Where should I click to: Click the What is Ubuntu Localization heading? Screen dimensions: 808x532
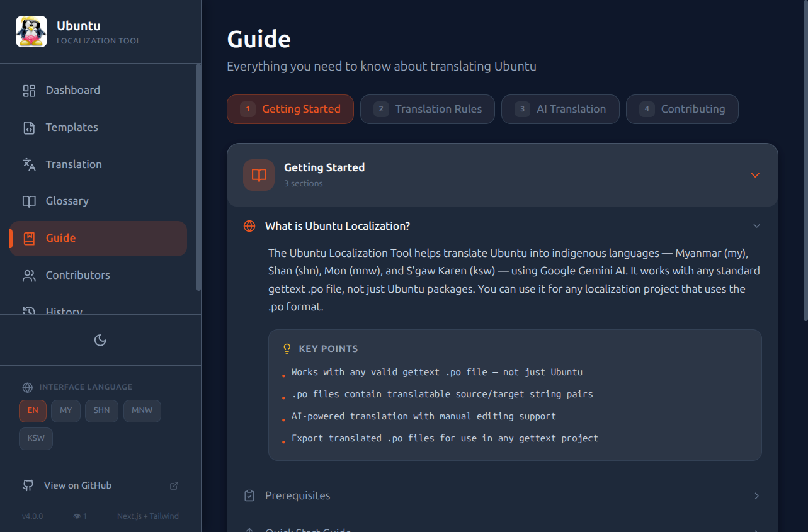click(x=338, y=226)
